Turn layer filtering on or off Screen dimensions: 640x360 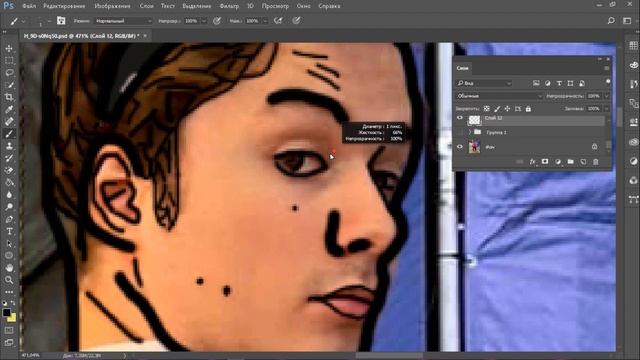point(608,82)
